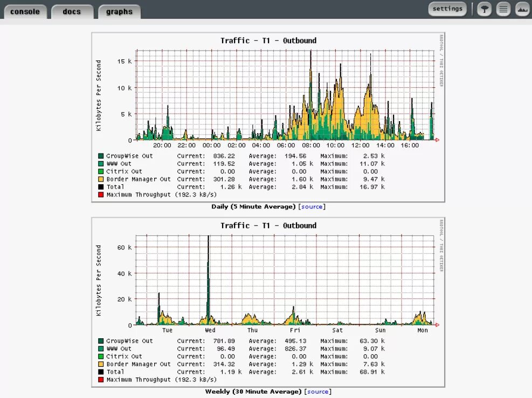Click weekly 'Maximum Throughput (192.3 kB/s)' label
Viewport: 532px width, 398px height.
(162, 380)
